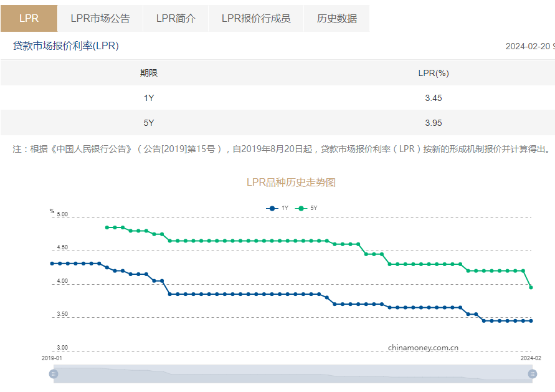The image size is (555, 392).
Task: Click the first blue 1Y data point
Action: point(52,264)
